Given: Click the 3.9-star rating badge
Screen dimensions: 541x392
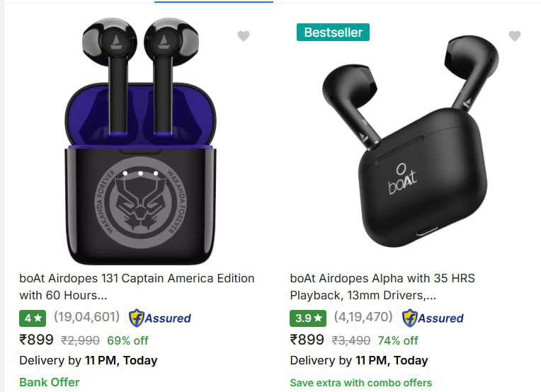Looking at the screenshot, I should point(308,318).
